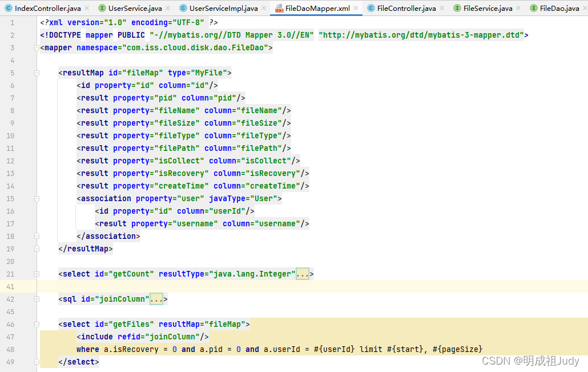Close the IndexController.java tab
This screenshot has height=372, width=588.
point(87,9)
